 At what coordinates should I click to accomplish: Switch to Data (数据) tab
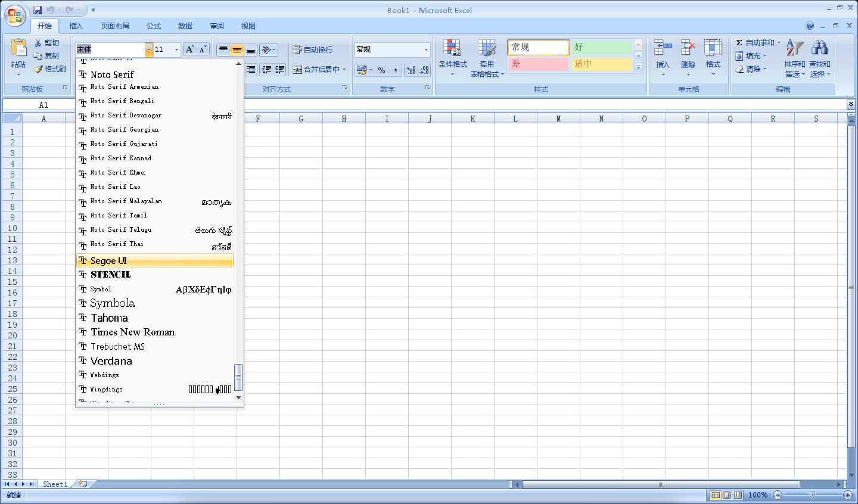185,26
